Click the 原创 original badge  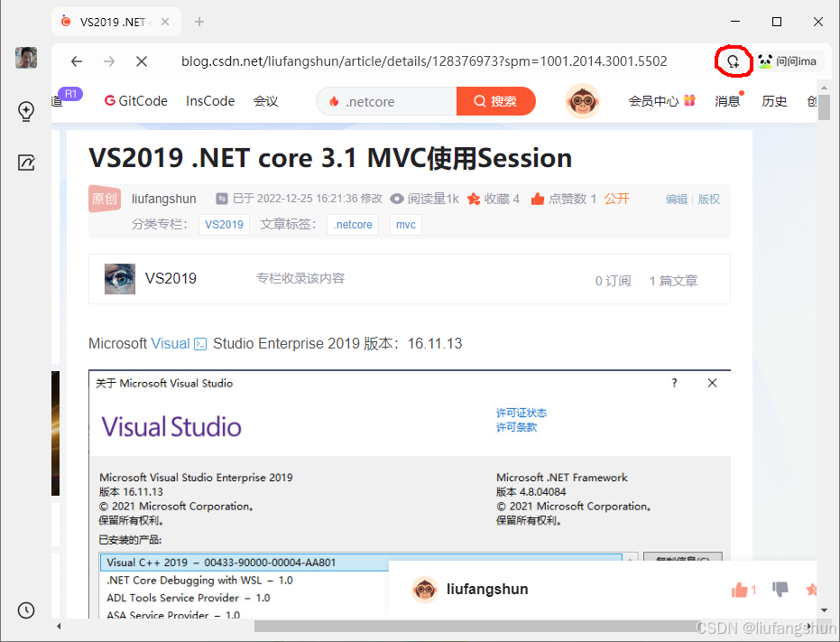click(105, 199)
